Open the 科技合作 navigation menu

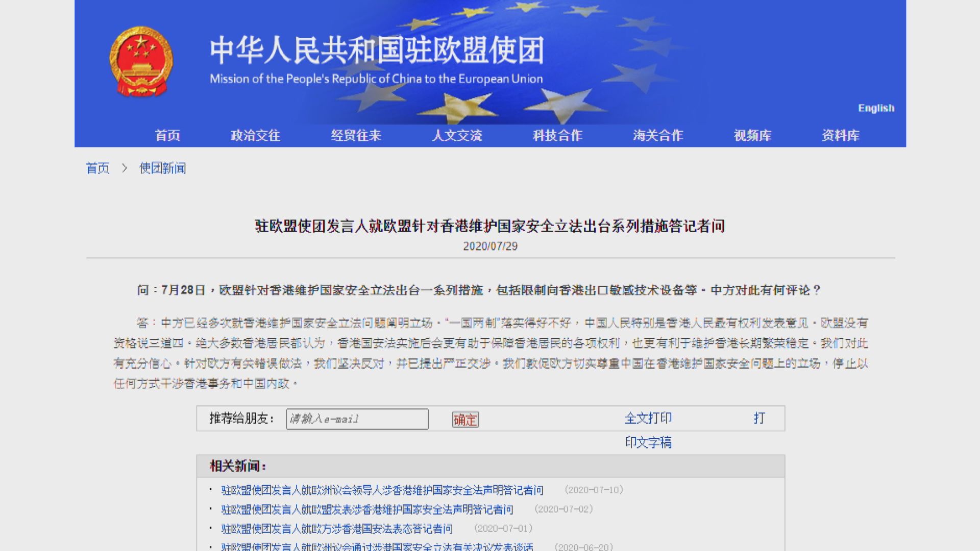[557, 136]
